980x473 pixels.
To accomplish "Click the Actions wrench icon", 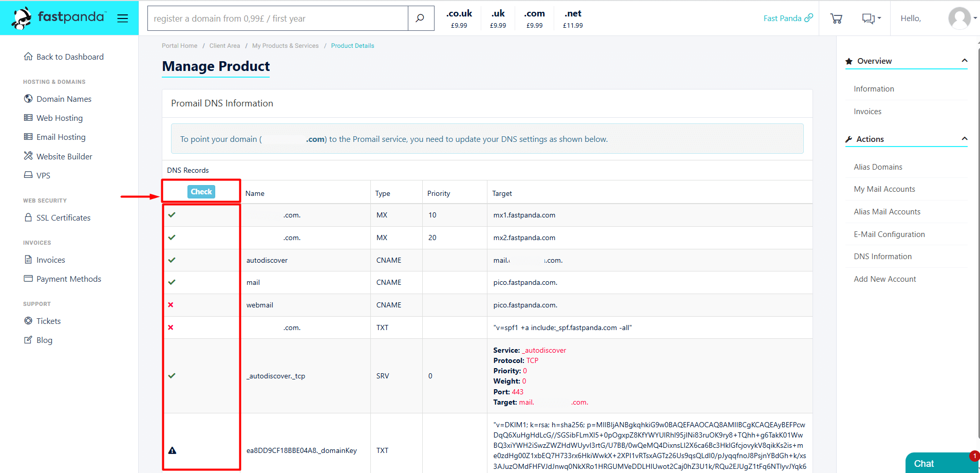I will (x=849, y=139).
